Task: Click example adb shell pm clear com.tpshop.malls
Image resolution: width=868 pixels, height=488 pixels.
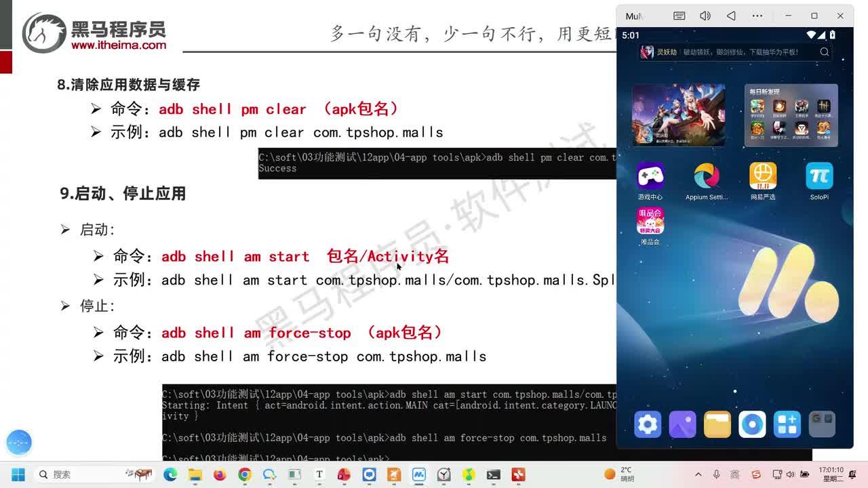Action: (x=301, y=132)
